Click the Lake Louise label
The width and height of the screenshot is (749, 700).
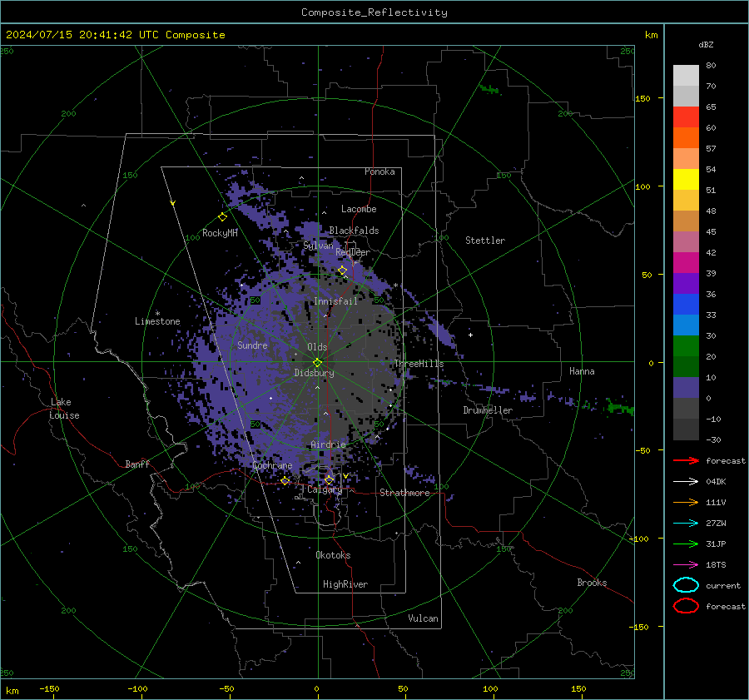point(65,409)
